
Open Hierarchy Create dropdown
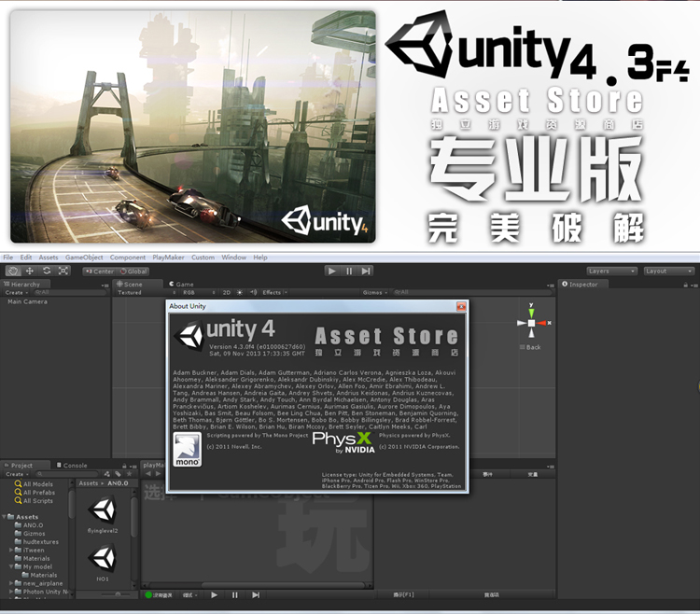pos(17,293)
